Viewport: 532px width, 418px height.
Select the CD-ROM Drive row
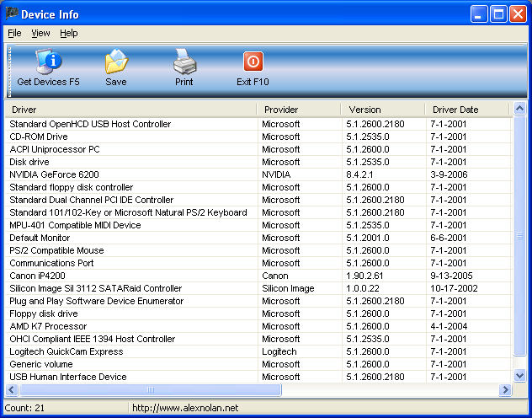(258, 137)
